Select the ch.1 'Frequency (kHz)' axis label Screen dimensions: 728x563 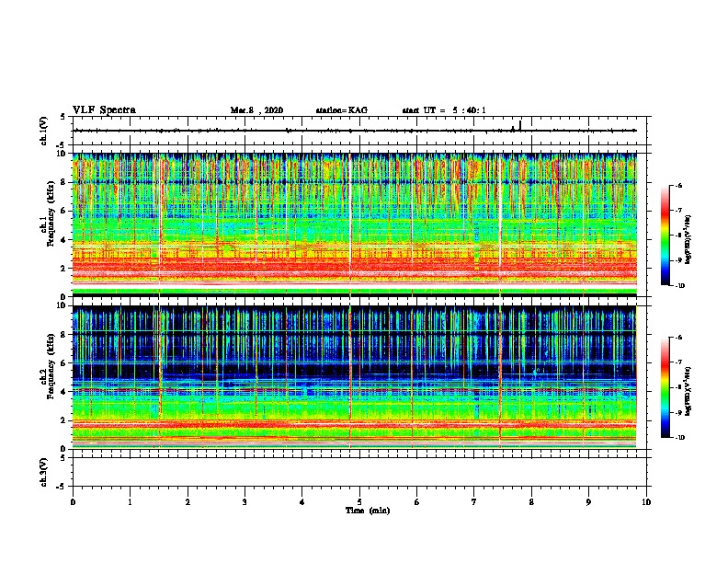(51, 213)
